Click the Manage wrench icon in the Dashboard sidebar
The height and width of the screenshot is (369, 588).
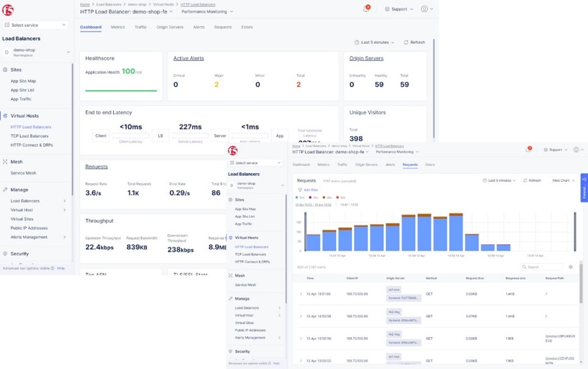tap(5, 190)
